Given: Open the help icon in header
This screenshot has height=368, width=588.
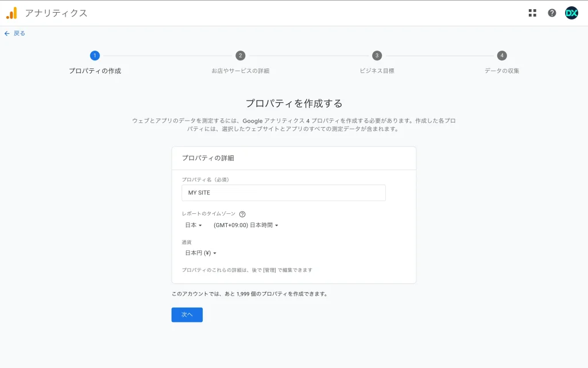Looking at the screenshot, I should click(552, 13).
